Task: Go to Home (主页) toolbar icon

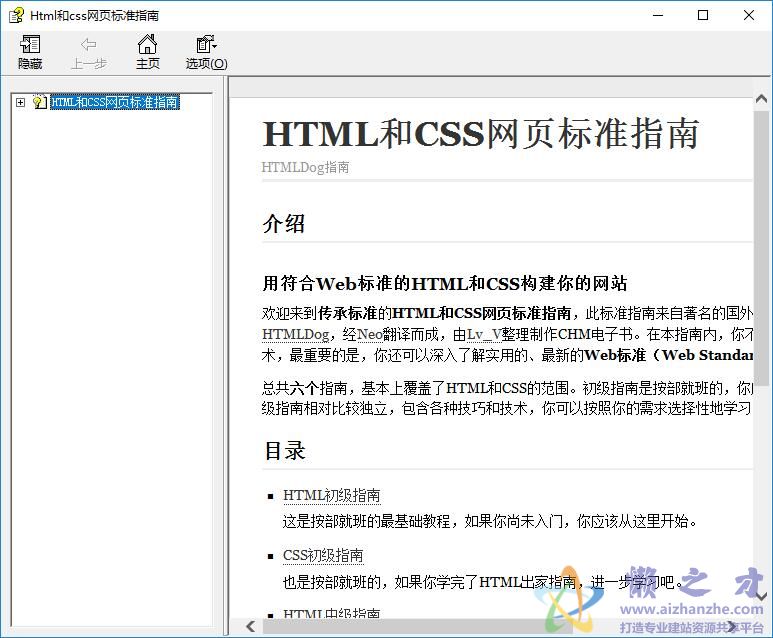Action: point(147,44)
